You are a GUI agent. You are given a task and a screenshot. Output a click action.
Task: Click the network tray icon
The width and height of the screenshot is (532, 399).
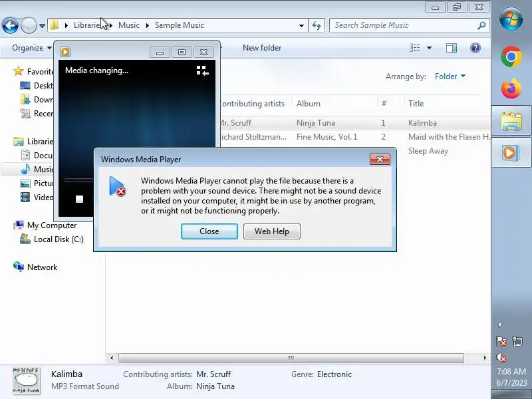pos(517,341)
